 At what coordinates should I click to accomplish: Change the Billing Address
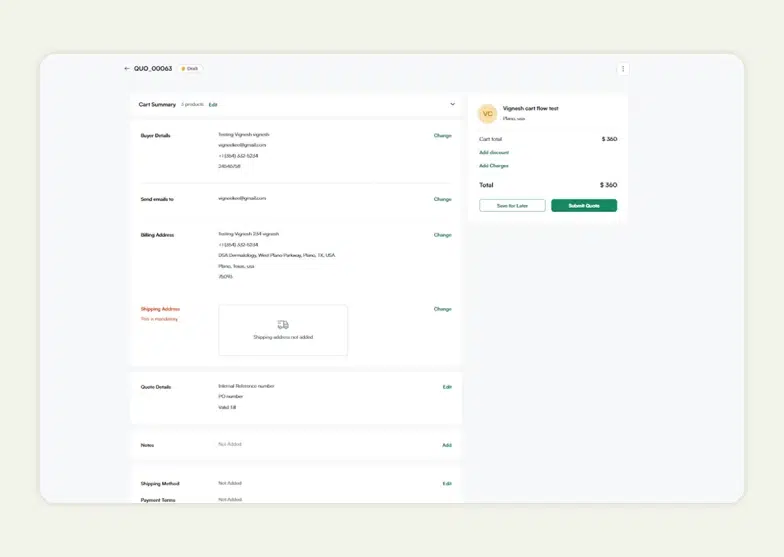pos(442,235)
